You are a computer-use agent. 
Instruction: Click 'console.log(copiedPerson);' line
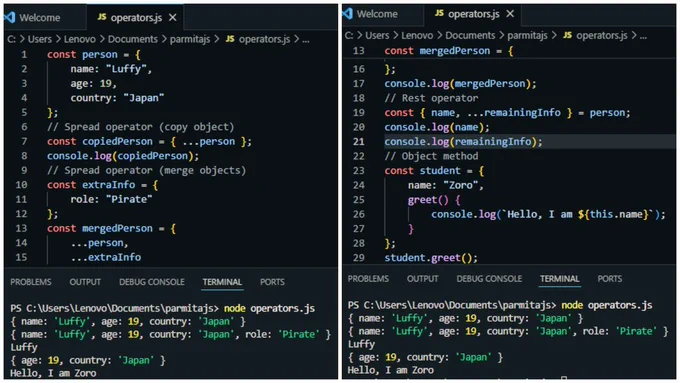[x=123, y=156]
